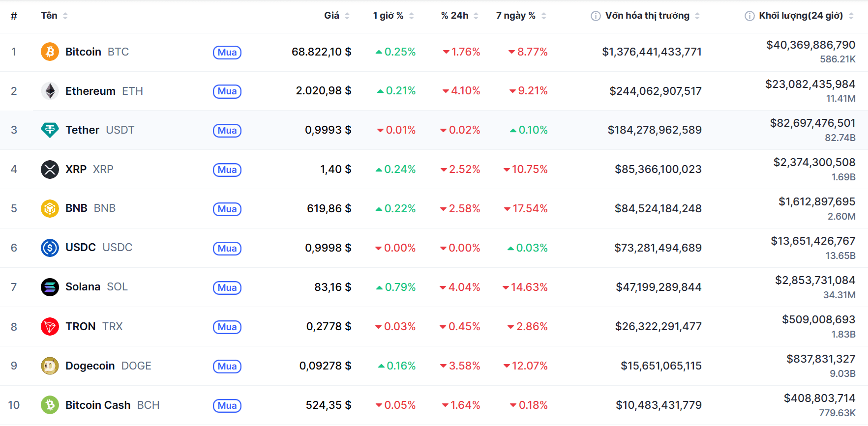Click the Mua button for Tether
Image resolution: width=868 pixels, height=426 pixels.
227,131
